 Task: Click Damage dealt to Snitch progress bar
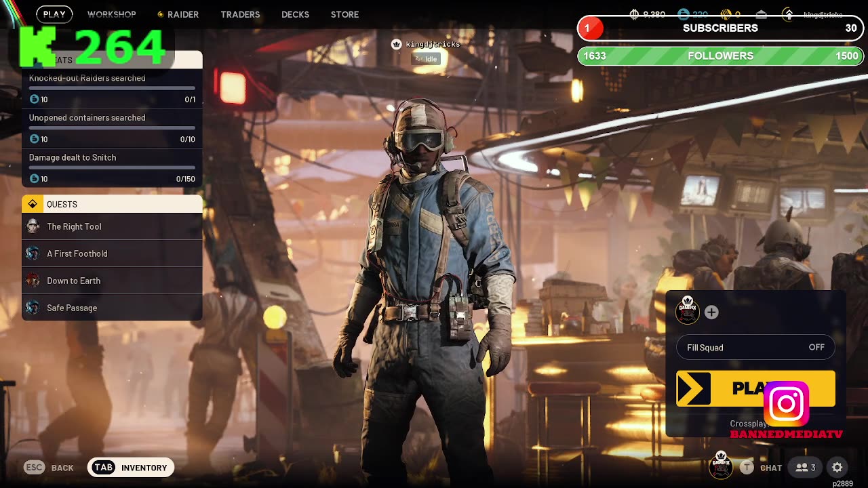(x=112, y=167)
